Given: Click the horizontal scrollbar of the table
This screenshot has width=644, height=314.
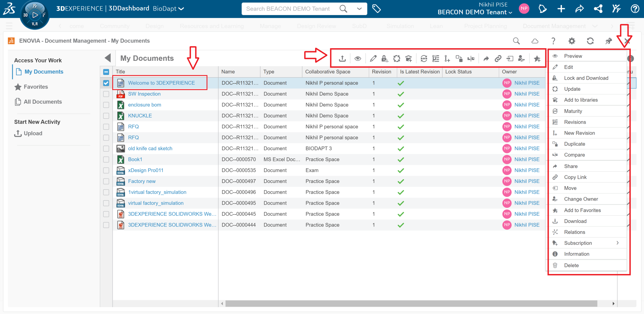Looking at the screenshot, I should pyautogui.click(x=411, y=304).
